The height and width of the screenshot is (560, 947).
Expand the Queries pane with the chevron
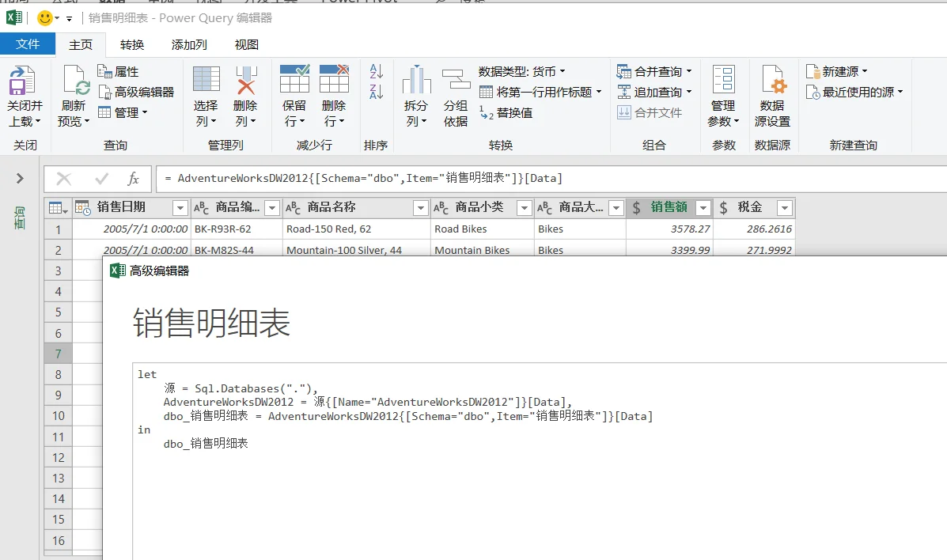coord(20,178)
